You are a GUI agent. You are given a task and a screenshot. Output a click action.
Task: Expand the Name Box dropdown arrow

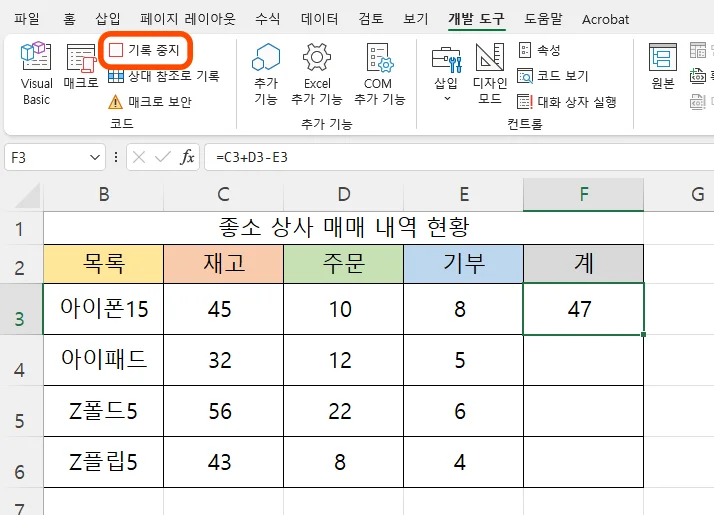coord(95,158)
